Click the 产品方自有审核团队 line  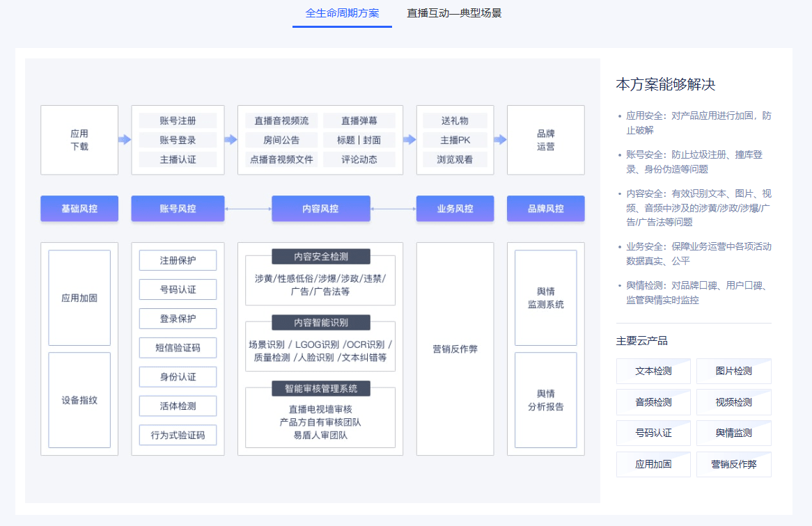[x=320, y=422]
